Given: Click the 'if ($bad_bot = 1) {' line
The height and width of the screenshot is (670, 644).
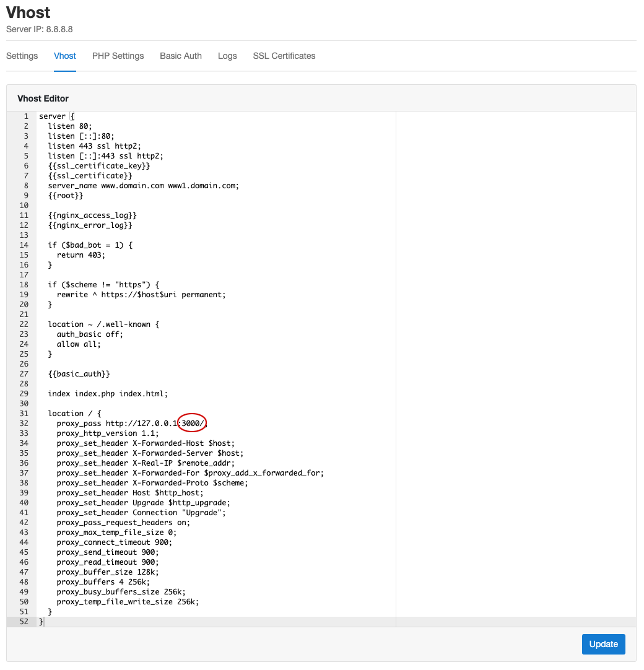Looking at the screenshot, I should [x=90, y=245].
